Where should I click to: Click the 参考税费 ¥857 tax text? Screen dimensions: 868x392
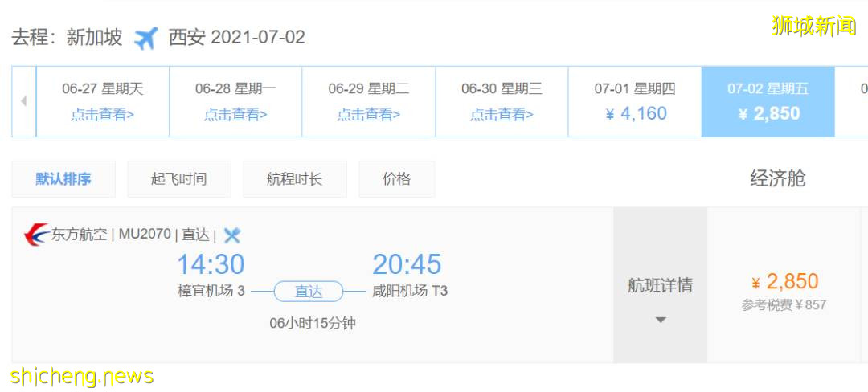[x=784, y=304]
